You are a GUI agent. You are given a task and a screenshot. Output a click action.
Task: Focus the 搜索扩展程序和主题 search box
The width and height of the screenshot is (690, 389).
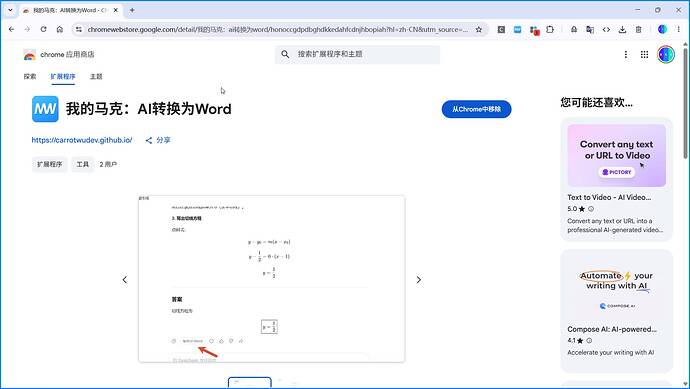(357, 54)
